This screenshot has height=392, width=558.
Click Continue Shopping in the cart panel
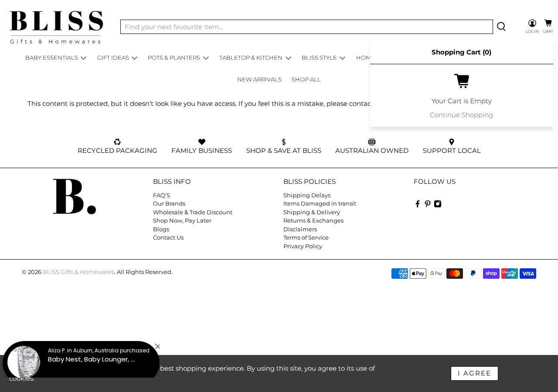coord(461,115)
